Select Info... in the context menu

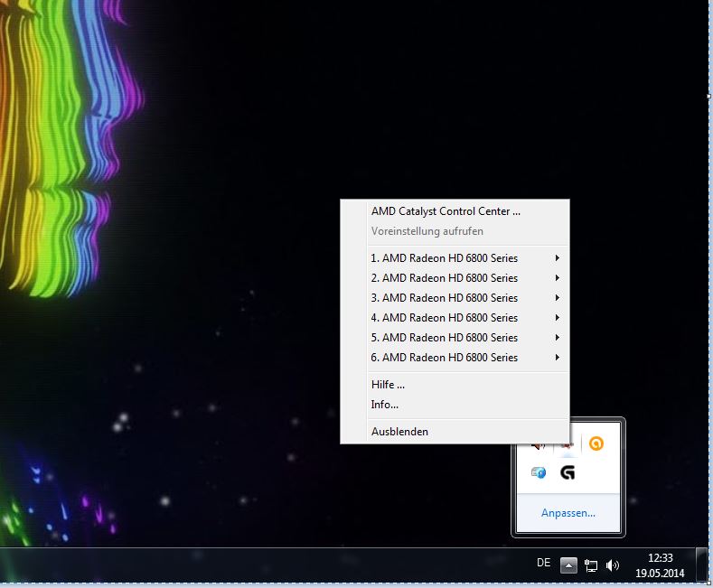point(455,405)
